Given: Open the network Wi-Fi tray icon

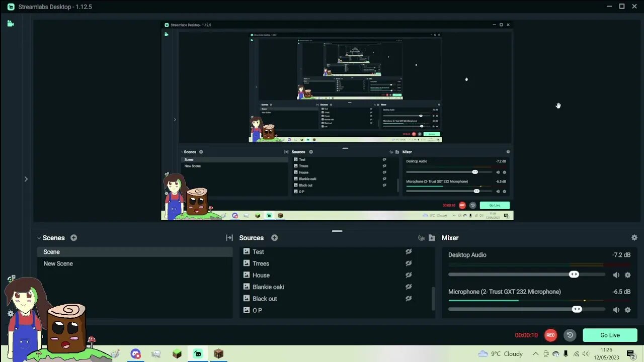Looking at the screenshot, I should point(576,354).
